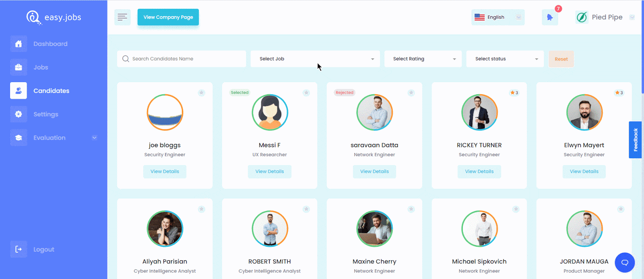Click the easy.jobs logo

(x=54, y=17)
